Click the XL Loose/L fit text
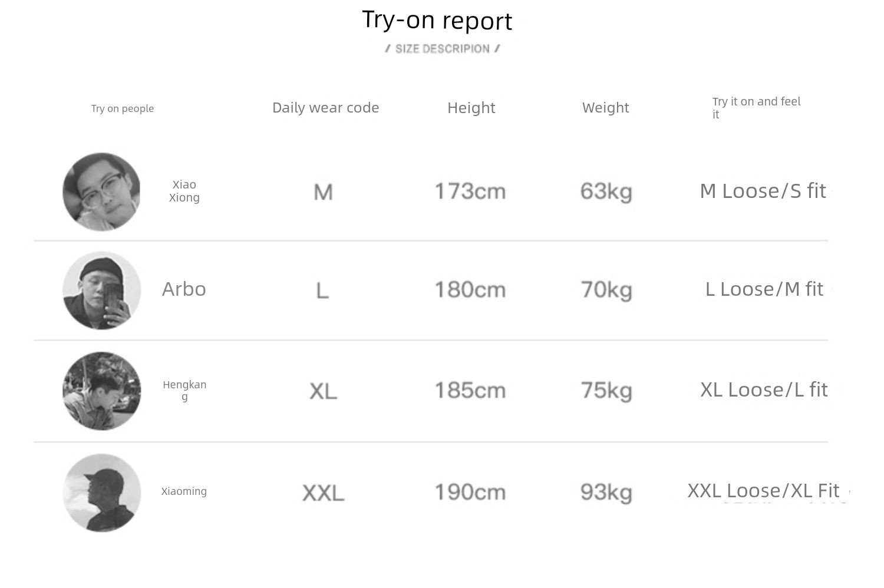This screenshot has height=588, width=884. 764,390
